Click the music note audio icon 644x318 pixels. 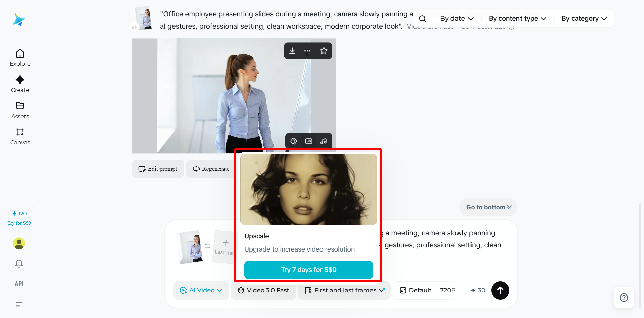[324, 141]
